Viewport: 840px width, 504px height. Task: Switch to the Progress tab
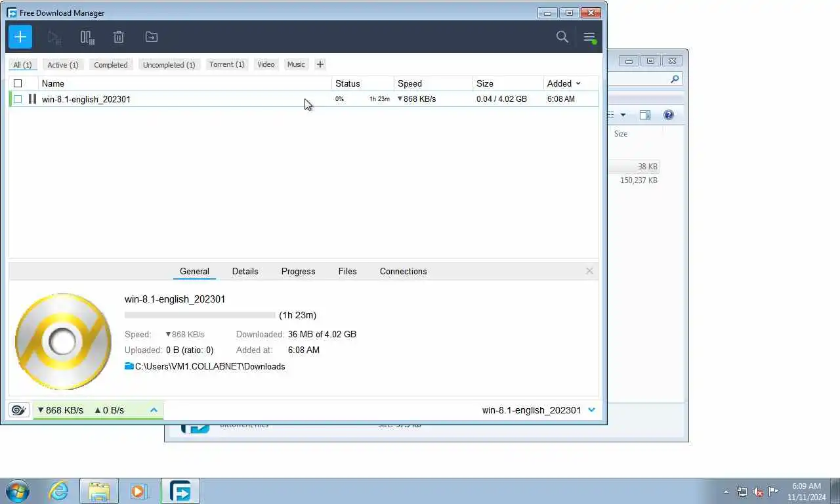(x=299, y=271)
